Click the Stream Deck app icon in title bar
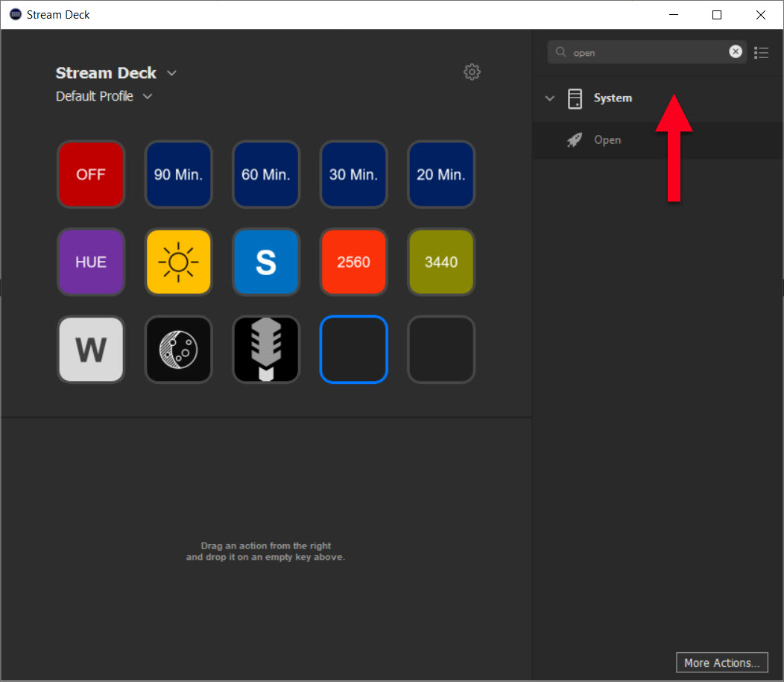The width and height of the screenshot is (784, 682). click(x=16, y=14)
